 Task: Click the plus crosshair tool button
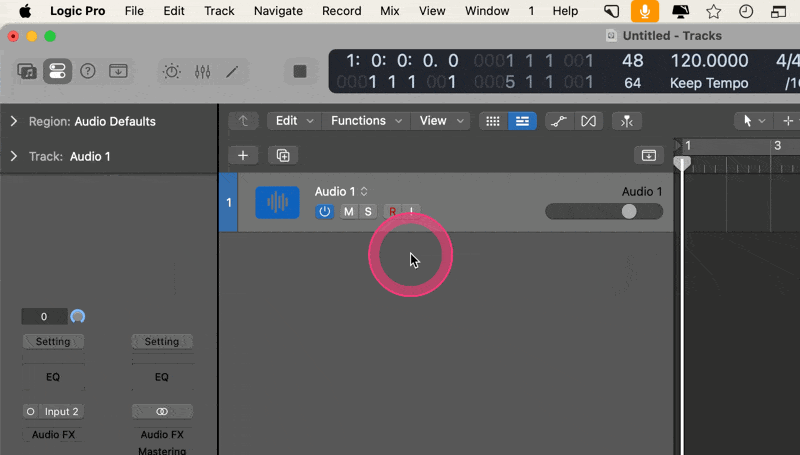click(x=787, y=121)
